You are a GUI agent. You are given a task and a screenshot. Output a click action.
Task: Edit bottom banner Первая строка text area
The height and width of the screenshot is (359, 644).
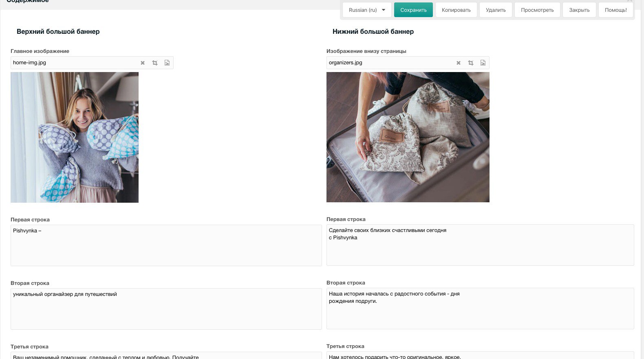[480, 245]
